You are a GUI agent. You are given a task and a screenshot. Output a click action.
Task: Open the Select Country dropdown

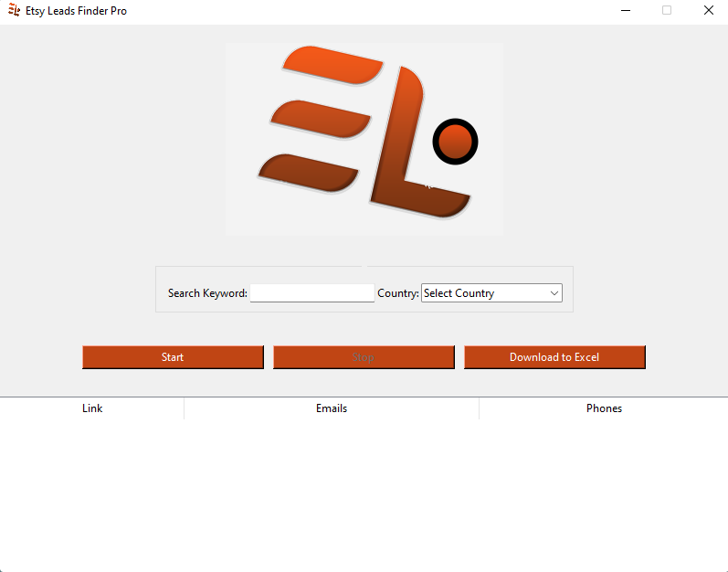[491, 293]
